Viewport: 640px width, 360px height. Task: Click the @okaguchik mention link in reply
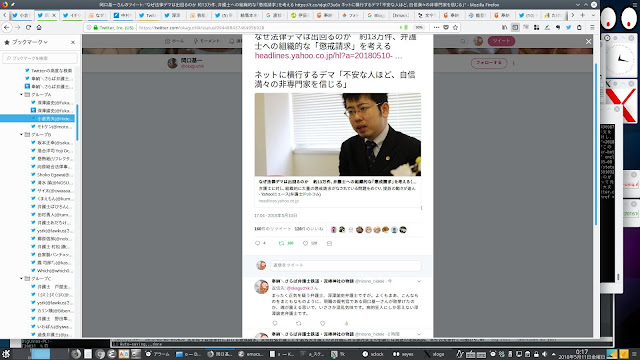coord(298,288)
